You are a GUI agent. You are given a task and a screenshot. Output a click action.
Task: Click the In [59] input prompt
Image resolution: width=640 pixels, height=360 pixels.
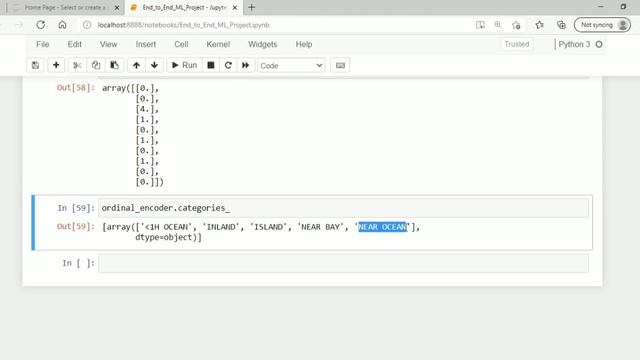tap(76, 208)
